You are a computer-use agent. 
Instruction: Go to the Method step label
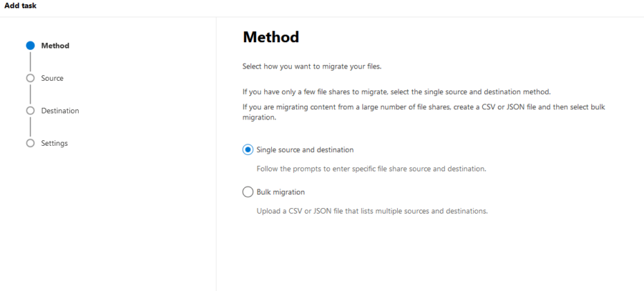(55, 46)
